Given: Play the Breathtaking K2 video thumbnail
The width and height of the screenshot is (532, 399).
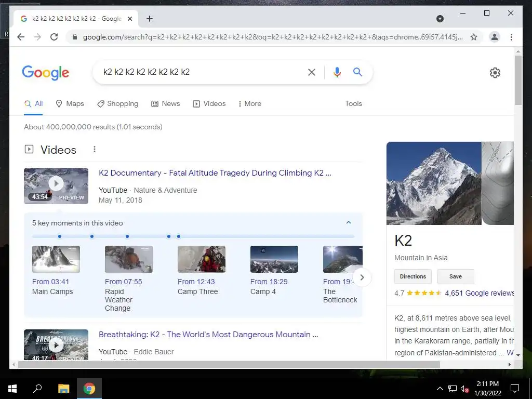Looking at the screenshot, I should (x=56, y=345).
